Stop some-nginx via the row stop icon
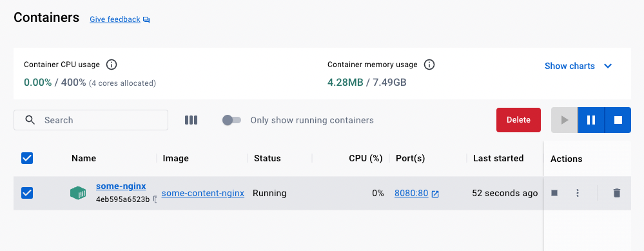 click(554, 193)
